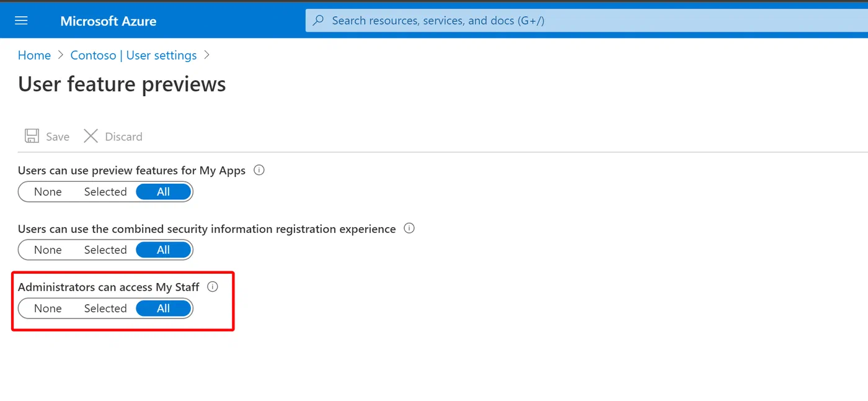Viewport: 868px width, 401px height.
Task: Click the User feature previews heading
Action: pyautogui.click(x=122, y=84)
